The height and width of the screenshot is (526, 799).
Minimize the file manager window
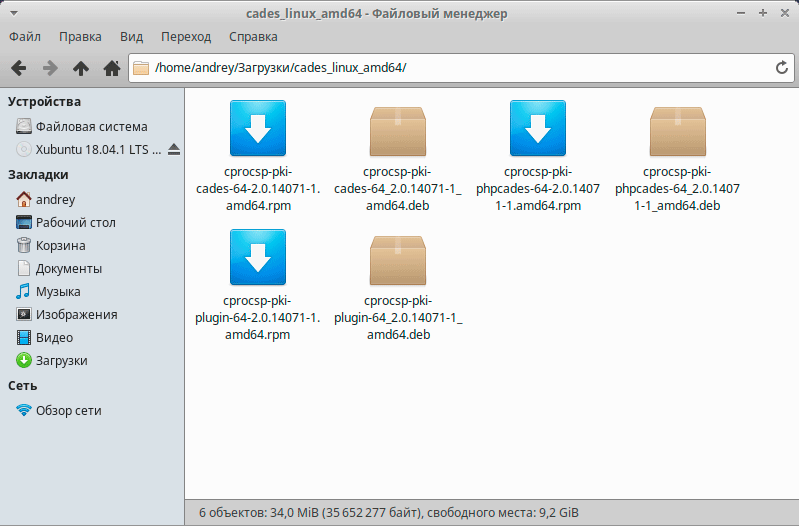(741, 13)
